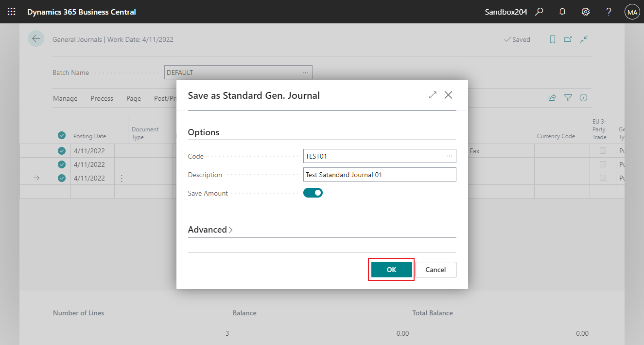Open Help with the question mark icon
644x345 pixels.
click(x=609, y=11)
